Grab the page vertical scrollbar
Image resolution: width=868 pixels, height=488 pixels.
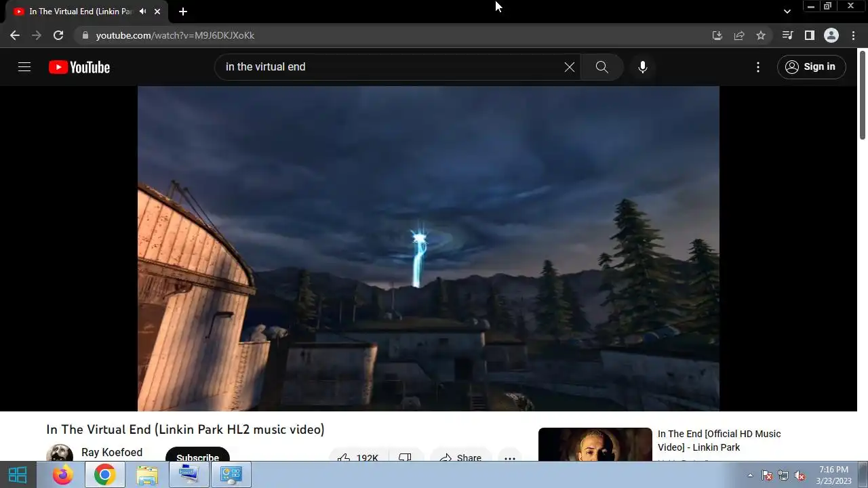click(x=863, y=95)
